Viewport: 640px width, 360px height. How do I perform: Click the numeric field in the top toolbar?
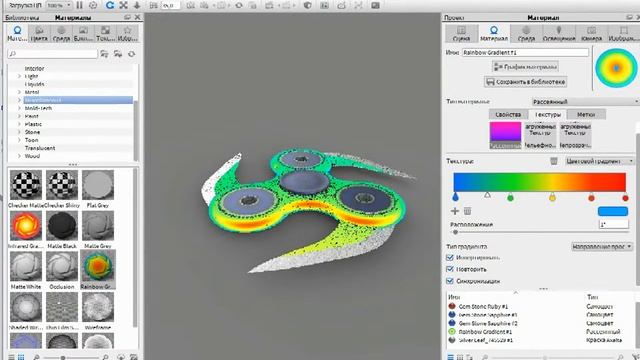click(171, 5)
